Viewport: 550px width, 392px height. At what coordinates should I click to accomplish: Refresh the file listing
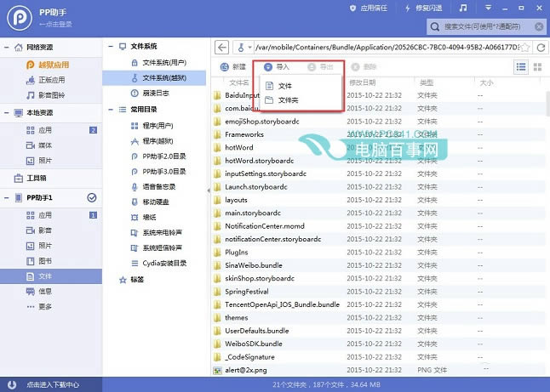tap(541, 48)
